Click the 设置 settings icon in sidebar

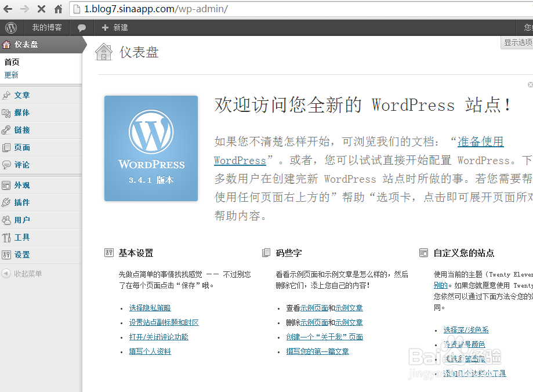(6, 255)
